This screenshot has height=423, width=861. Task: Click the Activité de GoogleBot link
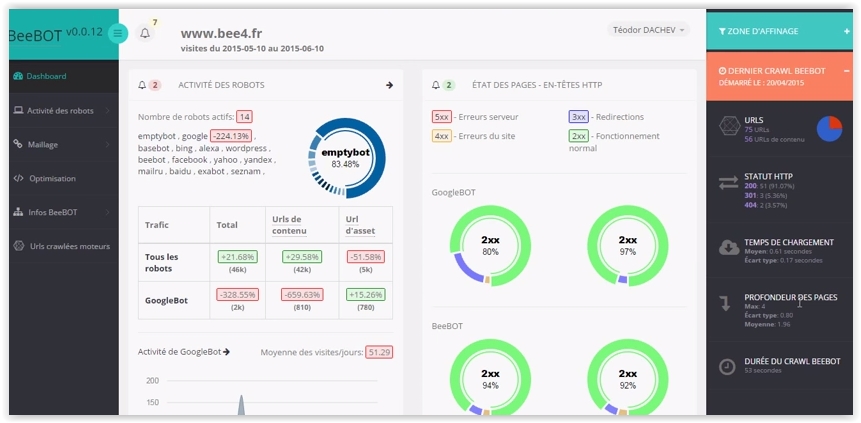tap(184, 352)
